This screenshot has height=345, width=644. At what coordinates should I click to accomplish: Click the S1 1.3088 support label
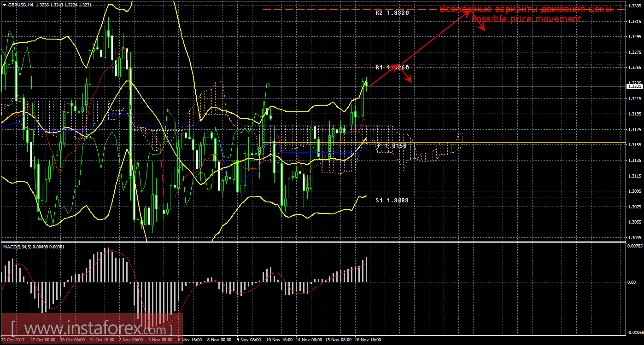(x=392, y=201)
